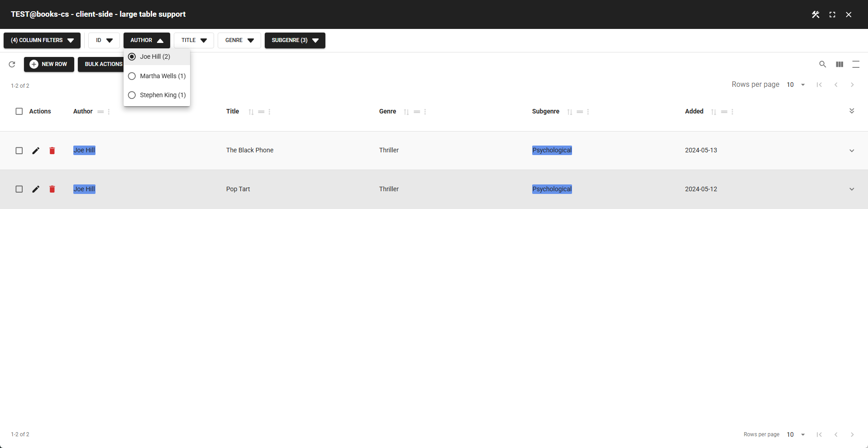Open the developer tools wrench icon

(816, 14)
